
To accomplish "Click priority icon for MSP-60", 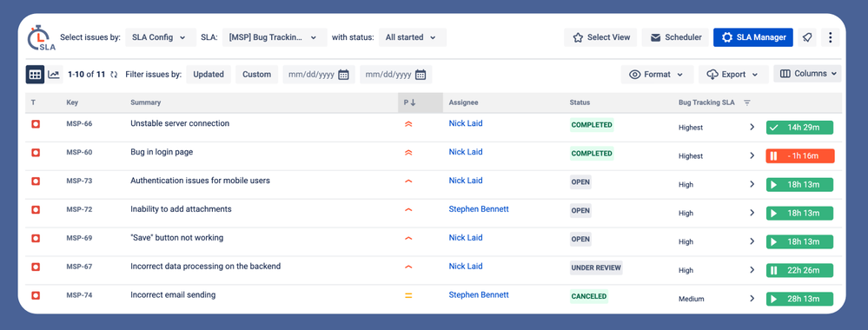I will pyautogui.click(x=408, y=153).
